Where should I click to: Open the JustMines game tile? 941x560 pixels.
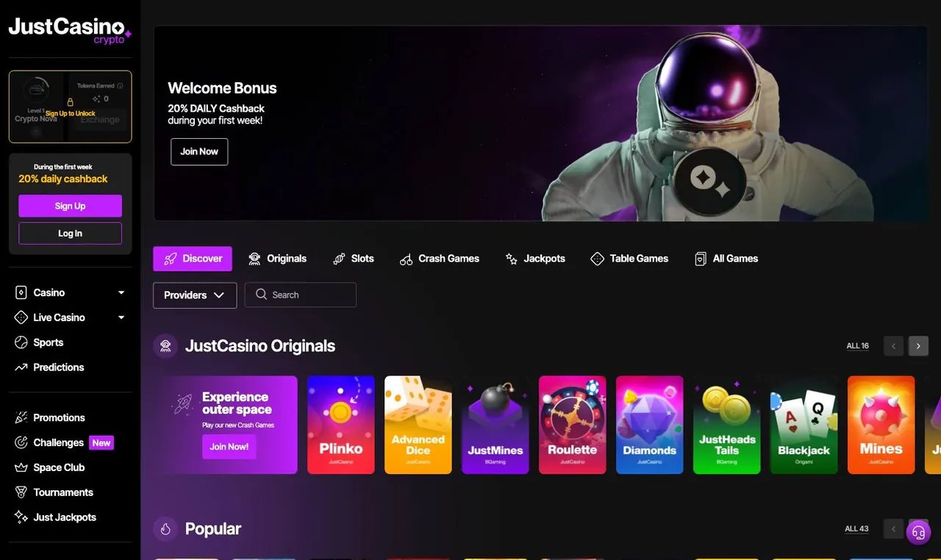click(495, 425)
